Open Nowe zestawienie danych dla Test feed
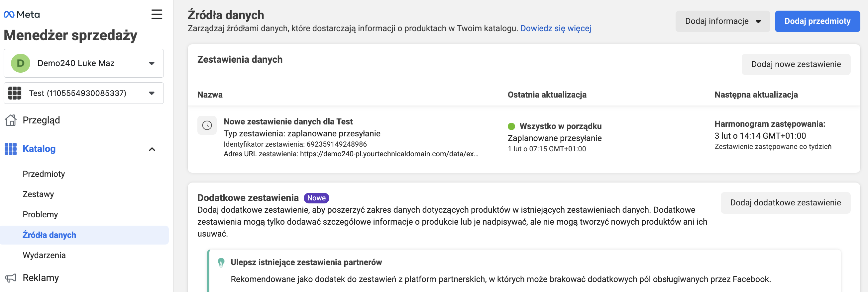 tap(288, 121)
